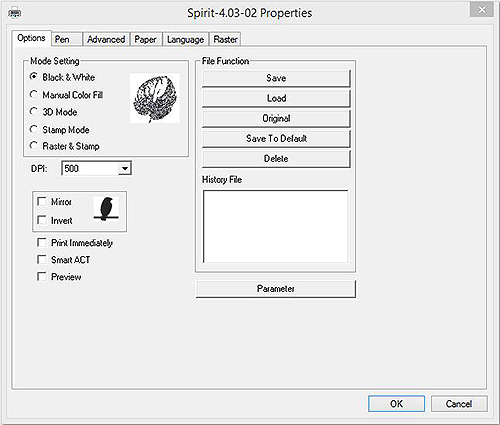Open the Advanced tab

[106, 39]
